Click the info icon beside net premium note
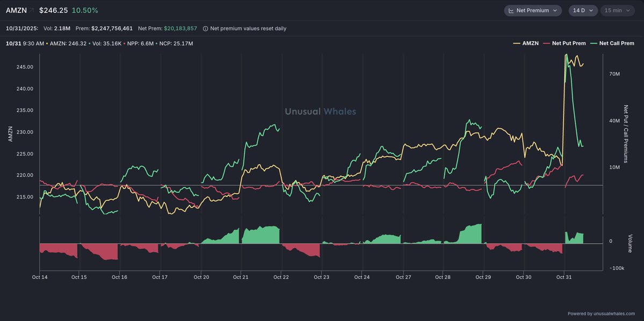This screenshot has width=644, height=321. tap(206, 28)
